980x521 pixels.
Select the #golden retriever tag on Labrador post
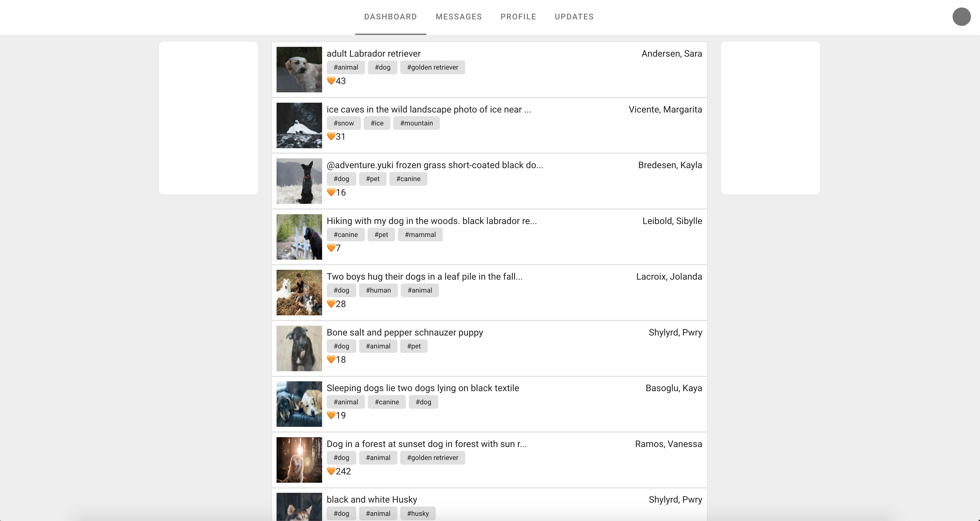[432, 67]
